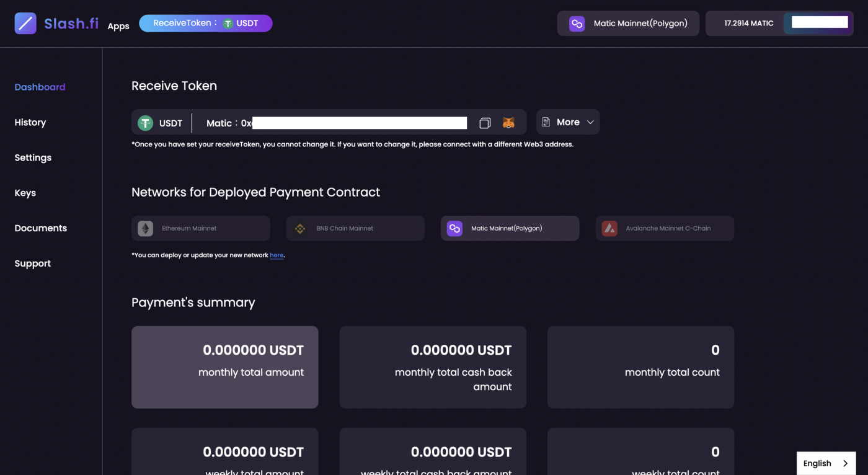Screen dimensions: 868x475
Task: Navigate to Keys section
Action: click(25, 193)
